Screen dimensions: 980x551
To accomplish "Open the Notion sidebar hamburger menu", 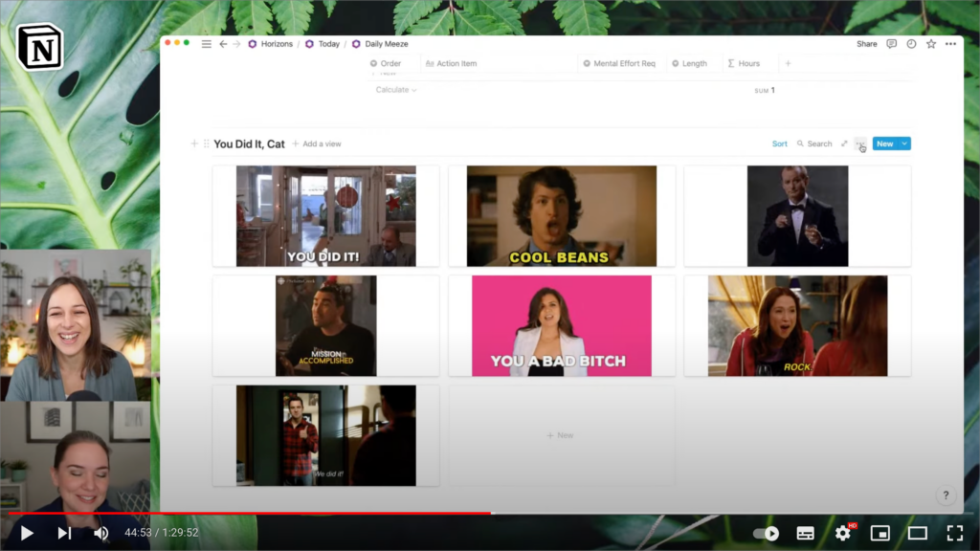I will pyautogui.click(x=207, y=44).
